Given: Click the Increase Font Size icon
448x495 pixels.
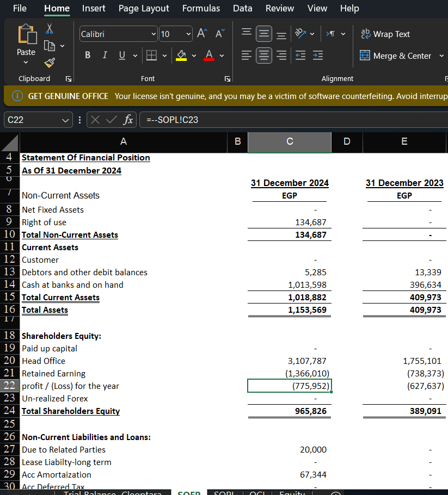Looking at the screenshot, I should [201, 34].
